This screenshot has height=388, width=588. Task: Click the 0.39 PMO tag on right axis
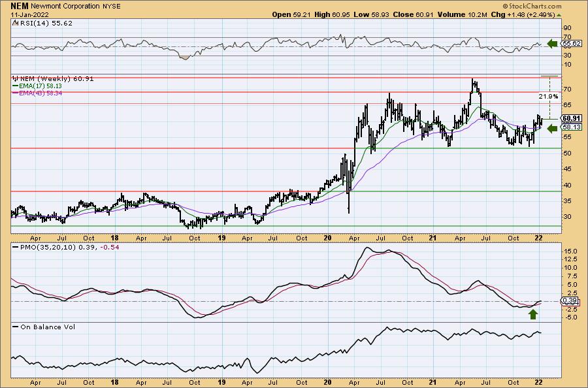click(x=570, y=300)
